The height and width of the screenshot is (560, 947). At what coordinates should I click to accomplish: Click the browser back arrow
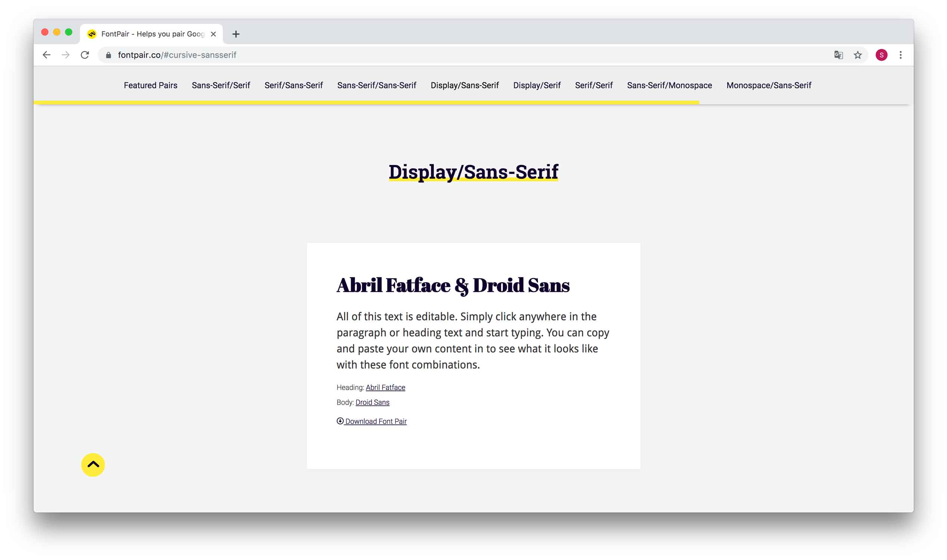click(46, 55)
